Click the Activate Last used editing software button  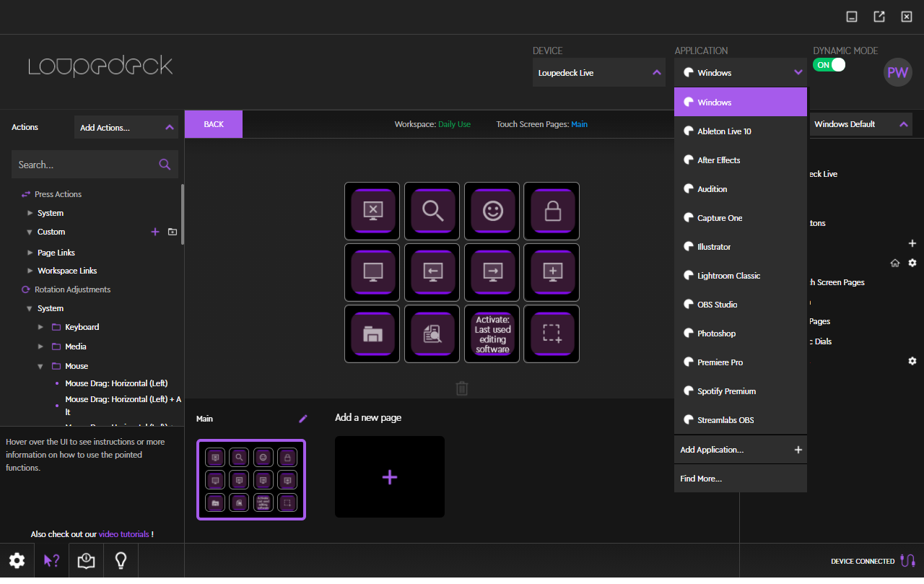point(492,334)
